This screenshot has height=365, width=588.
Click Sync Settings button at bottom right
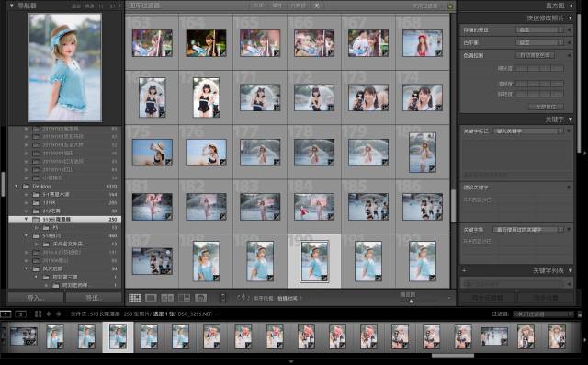[546, 298]
